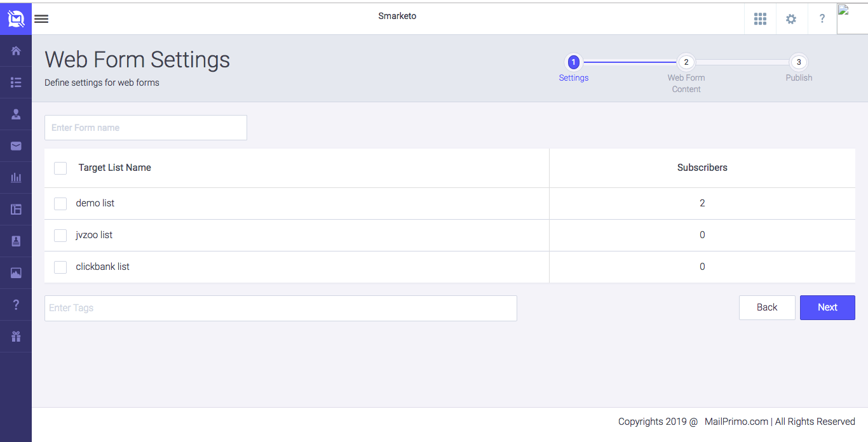Check the clickbank list checkbox
The width and height of the screenshot is (868, 442).
(x=60, y=267)
